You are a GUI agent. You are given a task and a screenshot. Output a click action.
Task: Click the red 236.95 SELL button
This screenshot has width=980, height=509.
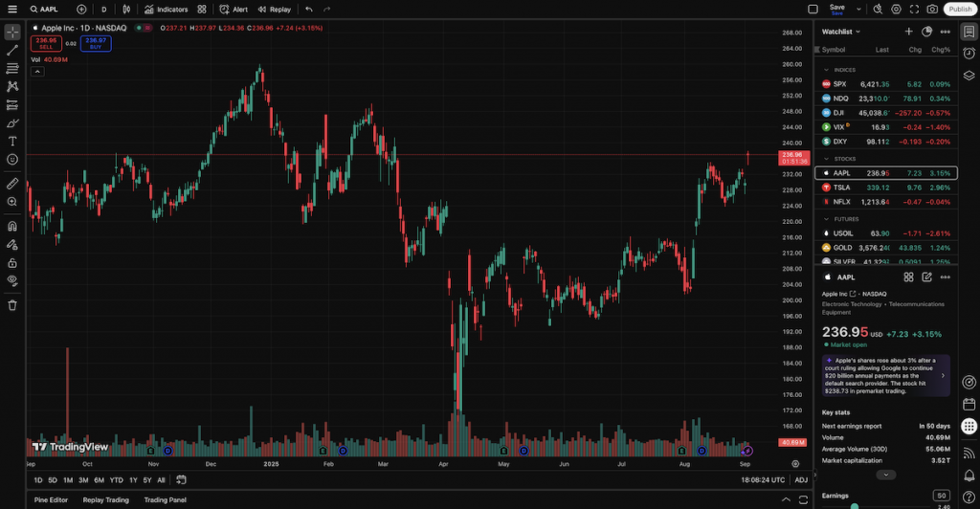46,43
